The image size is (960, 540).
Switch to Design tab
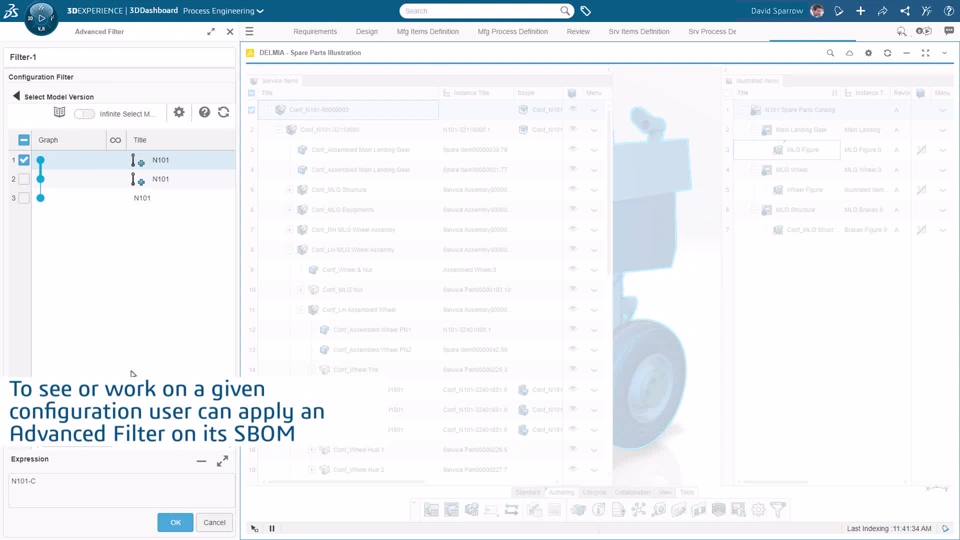[x=367, y=31]
